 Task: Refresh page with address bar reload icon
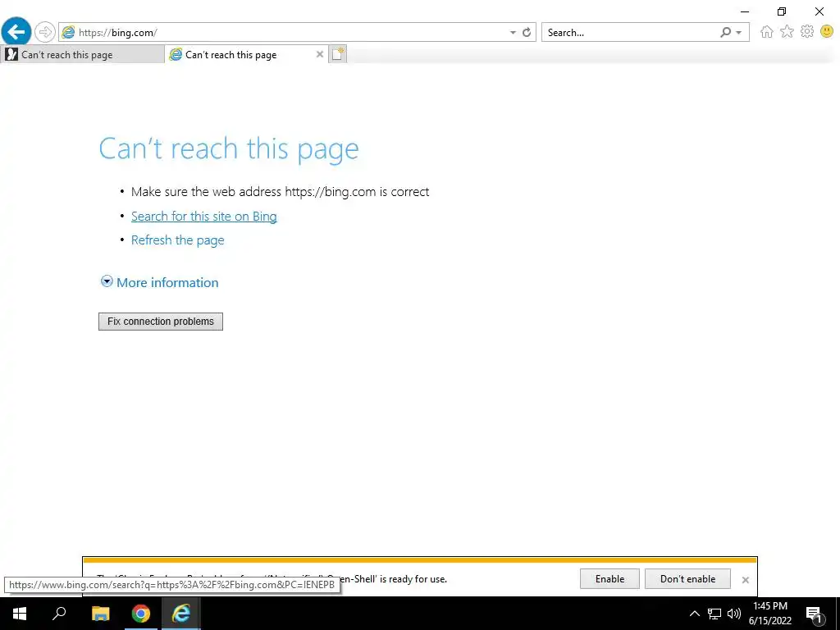point(527,32)
